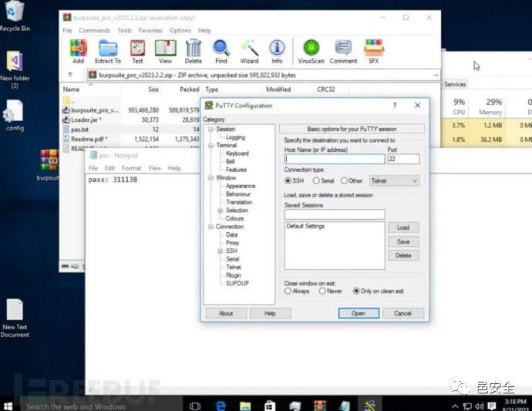The image size is (532, 411).
Task: Switch to WinRAR from taskbar icon
Action: point(320,406)
